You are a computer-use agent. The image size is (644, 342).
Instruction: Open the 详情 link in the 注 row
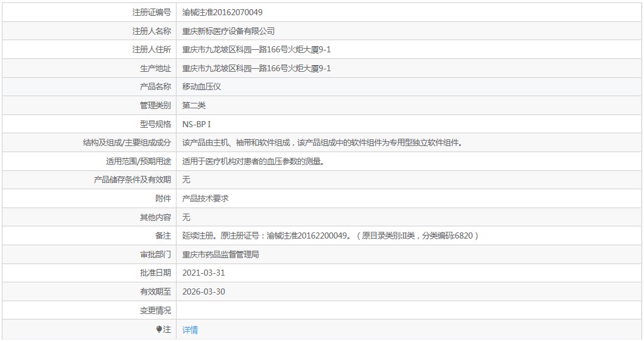click(x=190, y=330)
